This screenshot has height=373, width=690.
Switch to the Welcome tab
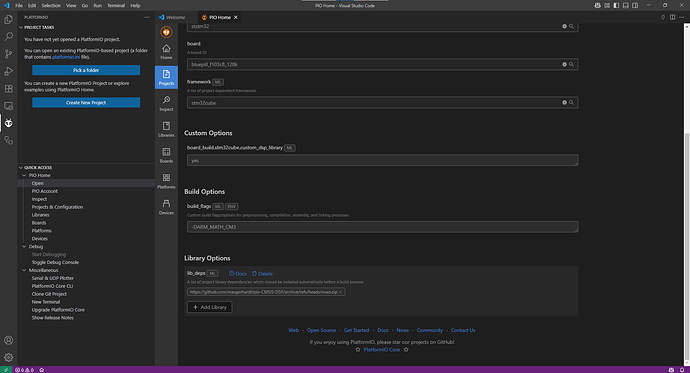[x=172, y=17]
